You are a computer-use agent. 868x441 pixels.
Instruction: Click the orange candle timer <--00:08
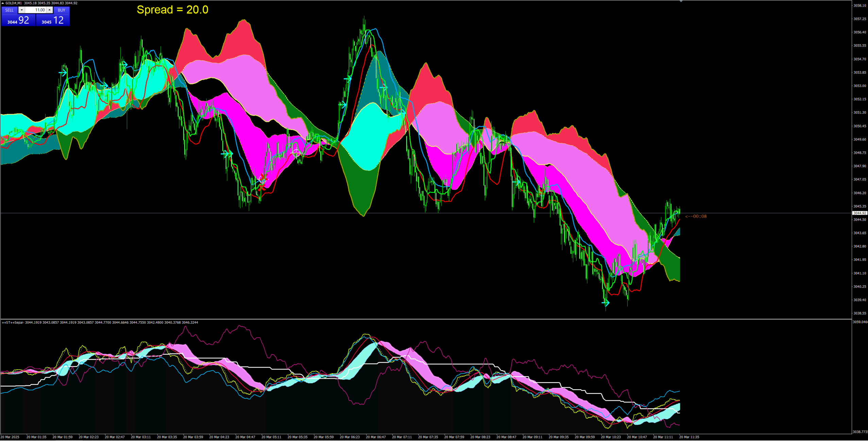pyautogui.click(x=696, y=216)
